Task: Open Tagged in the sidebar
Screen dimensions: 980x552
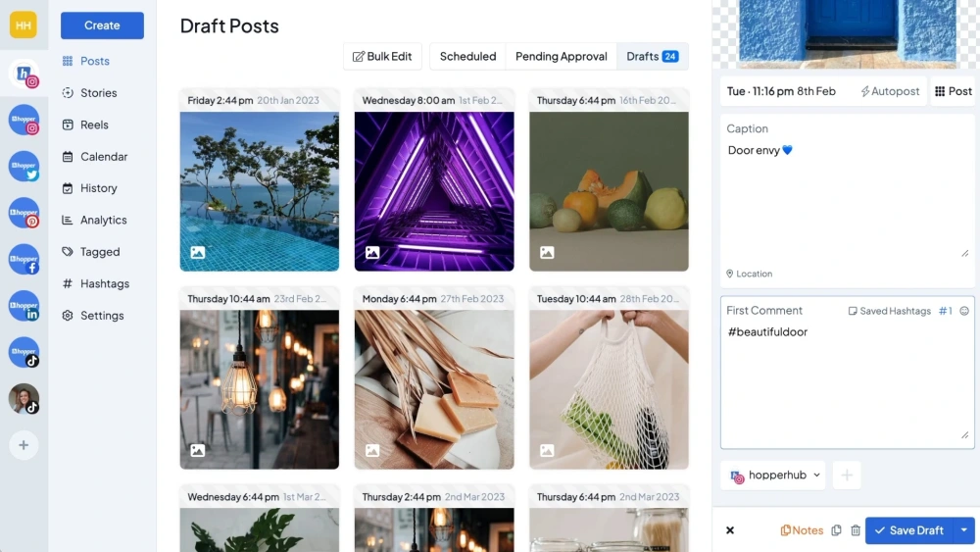Action: 91,252
